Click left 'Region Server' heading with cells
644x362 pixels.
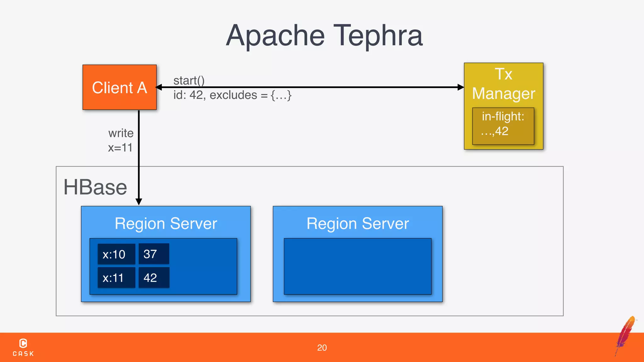[x=166, y=224]
